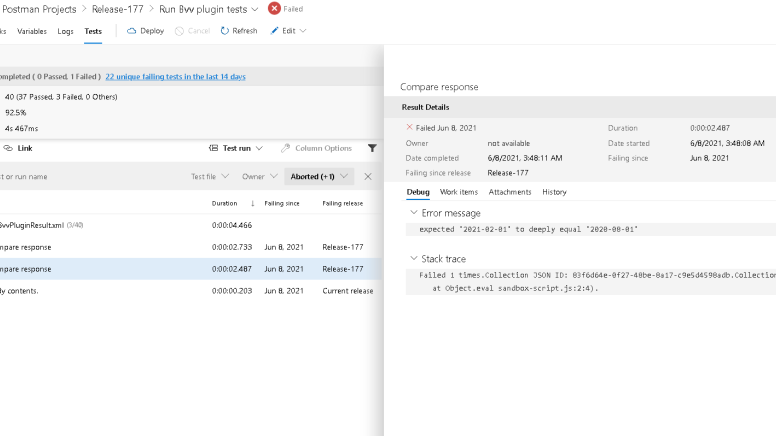Click the '40 (37 Passed, 3 Failed, 0 Others)' summary
This screenshot has height=436, width=776.
click(x=61, y=97)
